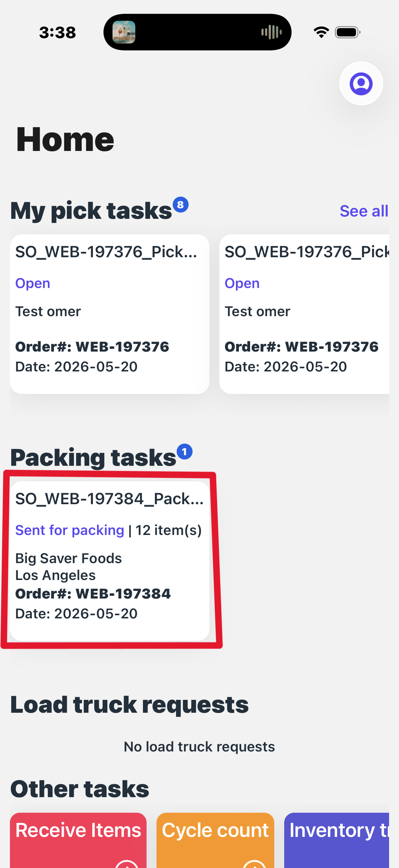399x868 pixels.
Task: Click the packing tasks count badge 1
Action: 185,452
